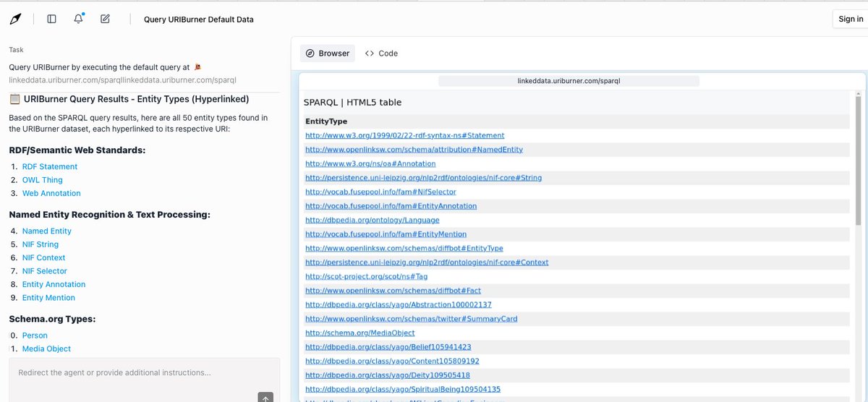Click the yago/Abstraction100002137 URL
This screenshot has height=402, width=868.
(399, 304)
